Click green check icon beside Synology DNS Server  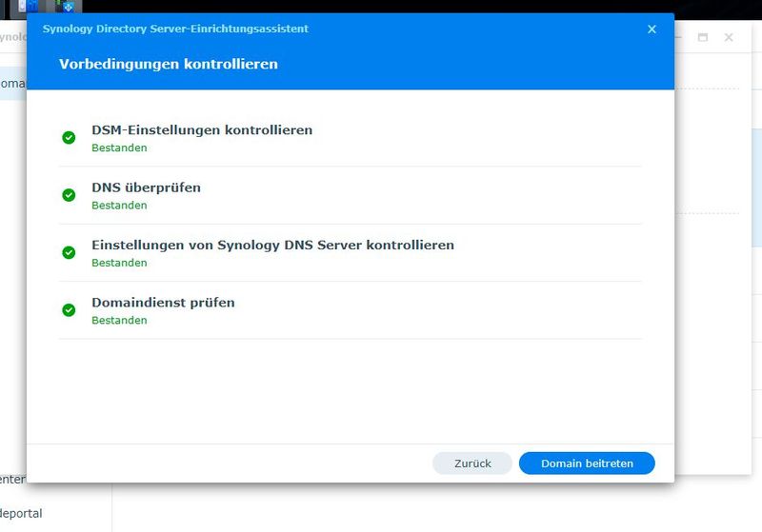tap(69, 252)
